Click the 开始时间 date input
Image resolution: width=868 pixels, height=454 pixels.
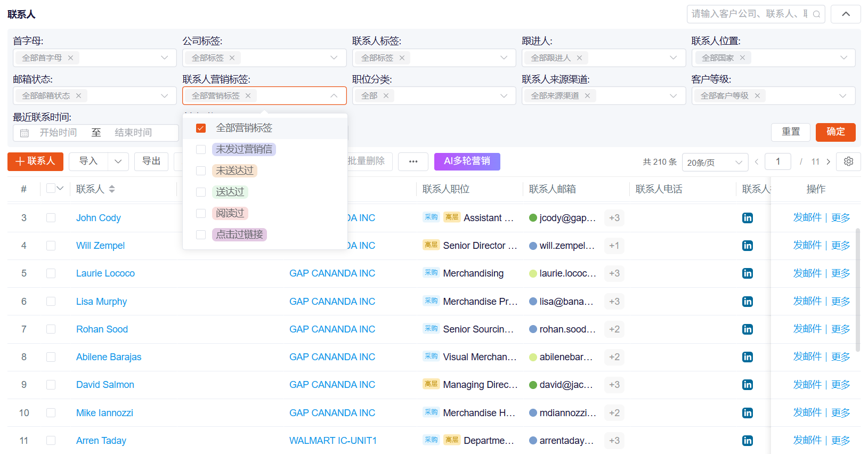coord(59,133)
